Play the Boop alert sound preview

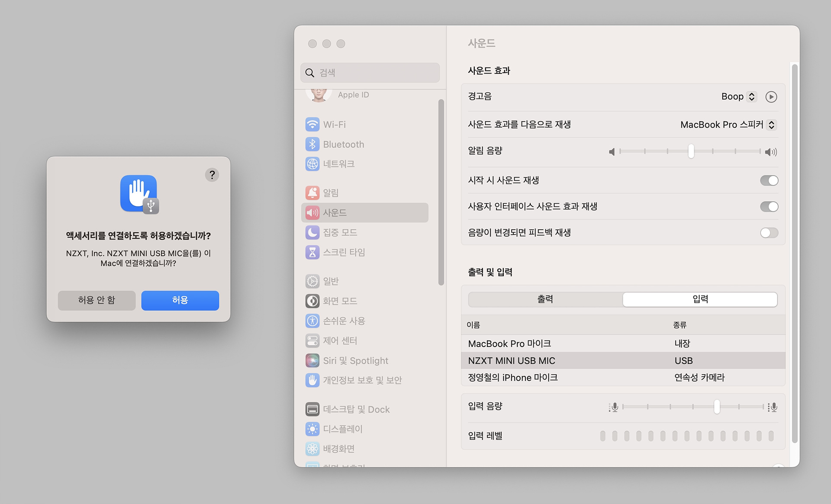tap(771, 96)
